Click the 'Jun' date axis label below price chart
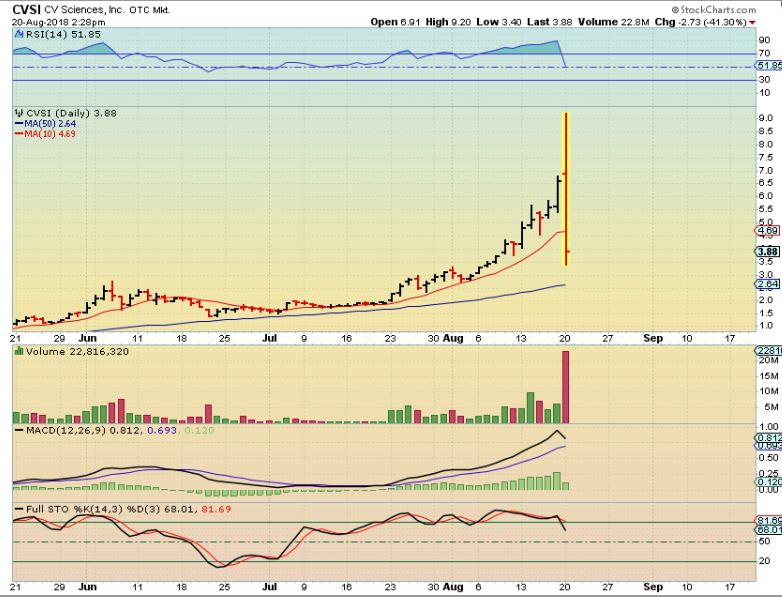 coord(88,338)
